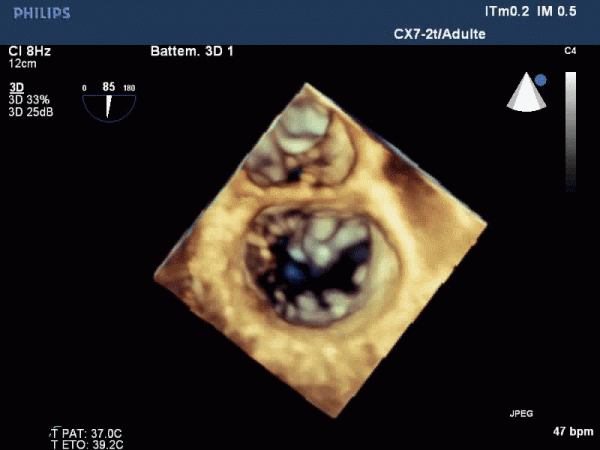This screenshot has height=450, width=600.
Task: Click the grayscale bar
Action: pos(571,131)
